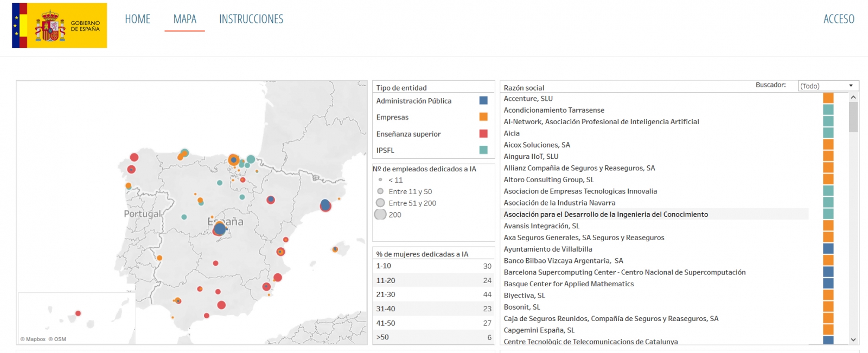Select the 11-20 women percentage row
Image resolution: width=868 pixels, height=353 pixels.
[433, 280]
